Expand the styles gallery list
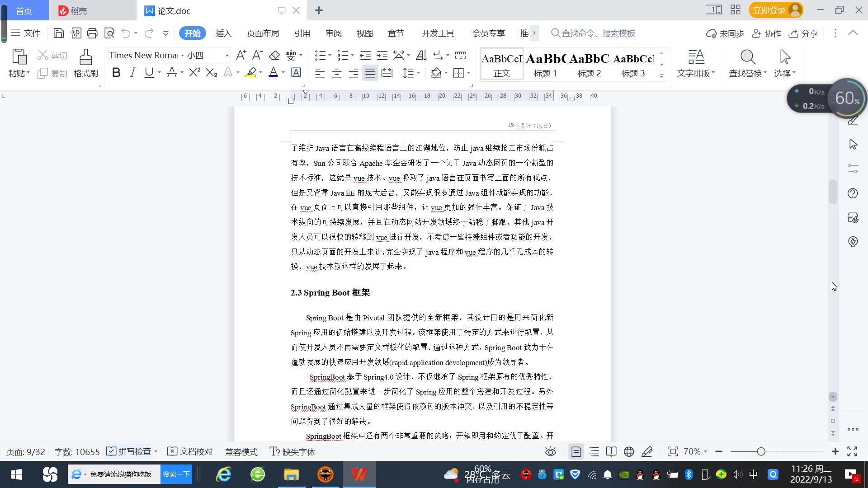This screenshot has width=868, height=488. (x=661, y=76)
